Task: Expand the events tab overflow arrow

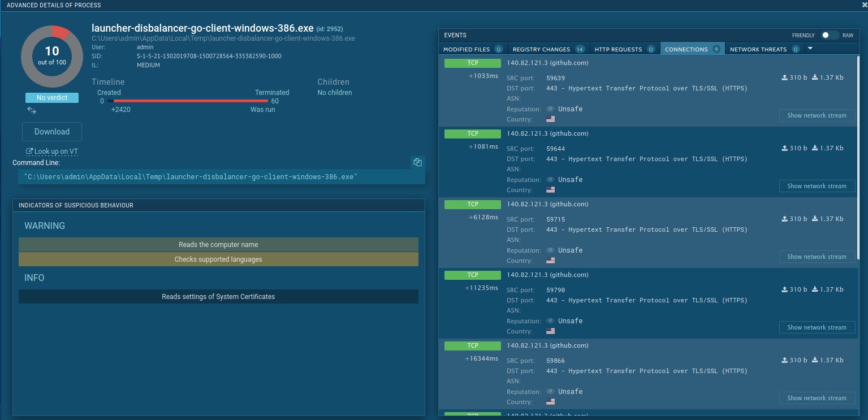Action: 810,49
